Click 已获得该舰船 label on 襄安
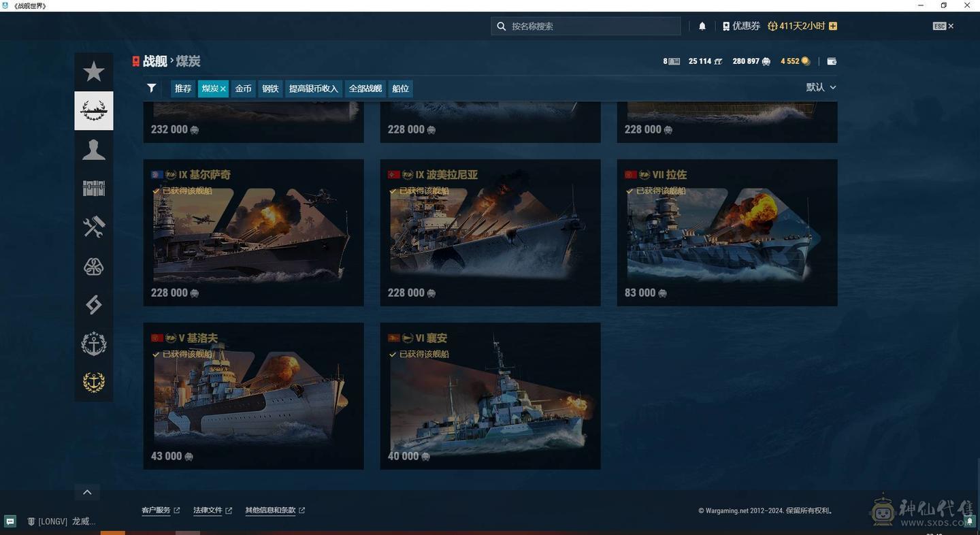The height and width of the screenshot is (535, 980). [419, 354]
